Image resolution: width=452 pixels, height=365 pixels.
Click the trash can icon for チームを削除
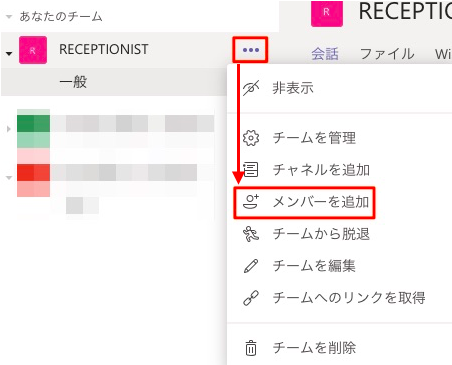pyautogui.click(x=251, y=348)
